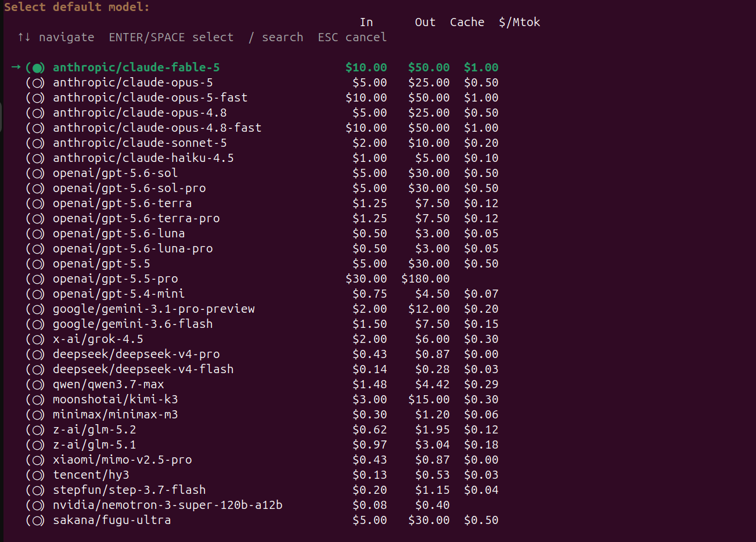Image resolution: width=756 pixels, height=542 pixels.
Task: Select the x-ai/grok-4.5 row label
Action: (98, 339)
